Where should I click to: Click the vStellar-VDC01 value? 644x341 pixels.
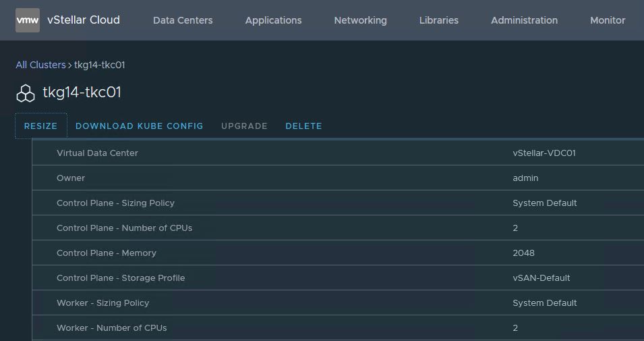[544, 153]
